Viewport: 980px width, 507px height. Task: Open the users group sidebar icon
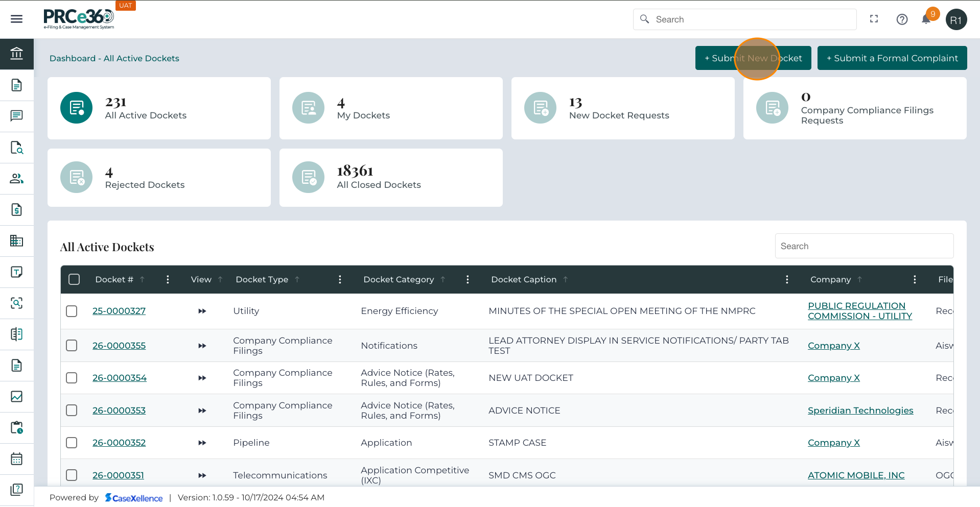(x=16, y=178)
